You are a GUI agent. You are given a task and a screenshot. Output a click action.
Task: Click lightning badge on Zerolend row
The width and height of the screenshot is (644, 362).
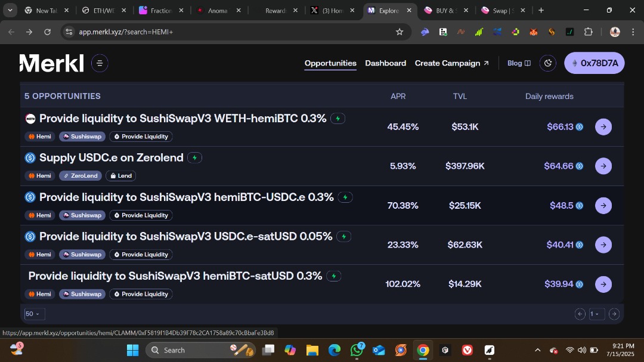pos(194,158)
